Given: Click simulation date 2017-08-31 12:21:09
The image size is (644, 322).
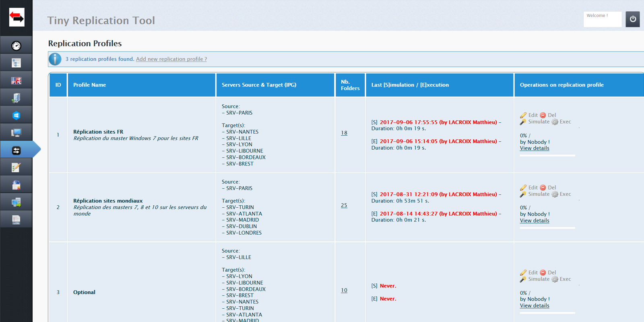Looking at the screenshot, I should 409,194.
